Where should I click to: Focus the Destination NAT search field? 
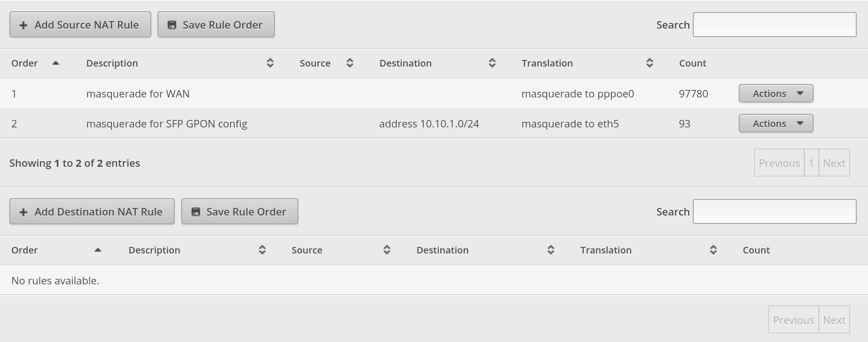tap(774, 212)
